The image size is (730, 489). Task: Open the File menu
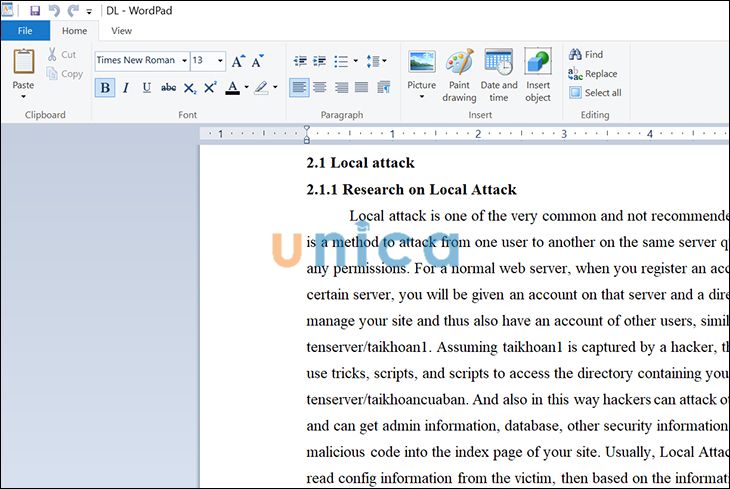click(25, 31)
